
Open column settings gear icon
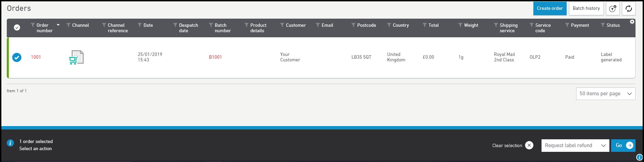tap(632, 22)
